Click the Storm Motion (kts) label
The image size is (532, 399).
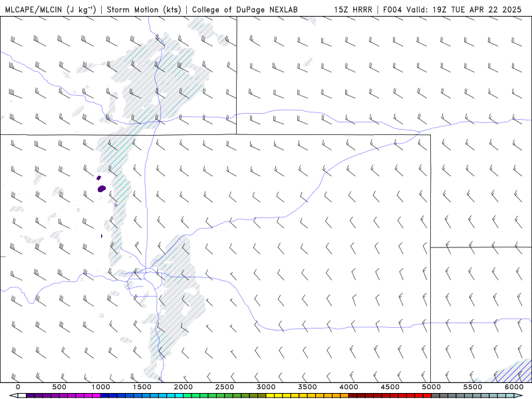[x=144, y=9]
